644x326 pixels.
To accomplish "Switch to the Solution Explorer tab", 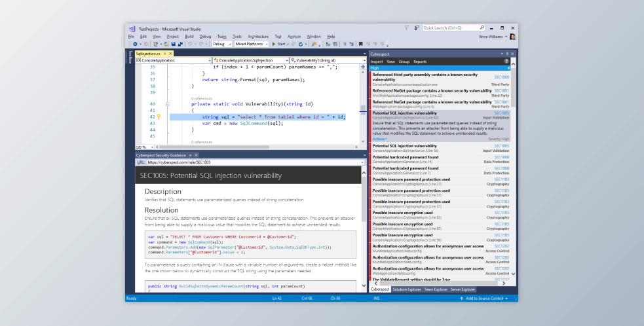I will tap(406, 289).
